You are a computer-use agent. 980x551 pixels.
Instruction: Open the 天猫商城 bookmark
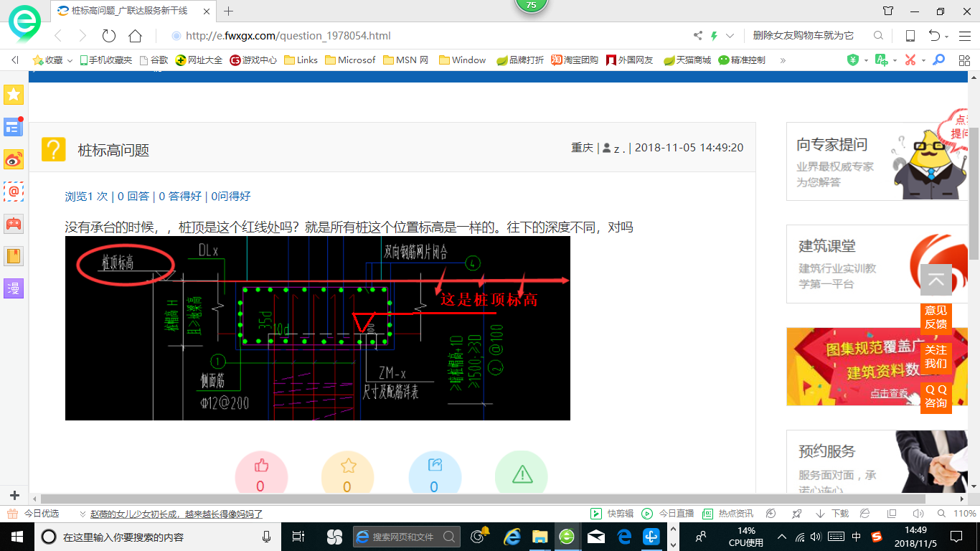coord(687,60)
